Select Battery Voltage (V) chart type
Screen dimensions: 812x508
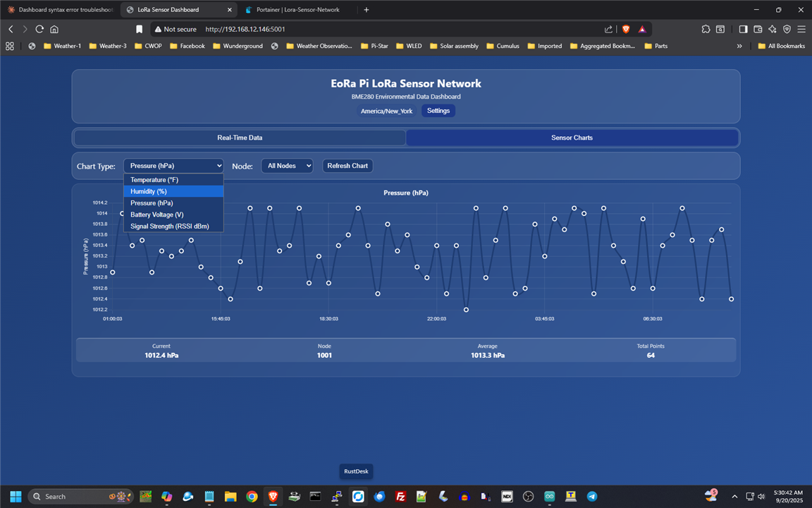coord(173,214)
